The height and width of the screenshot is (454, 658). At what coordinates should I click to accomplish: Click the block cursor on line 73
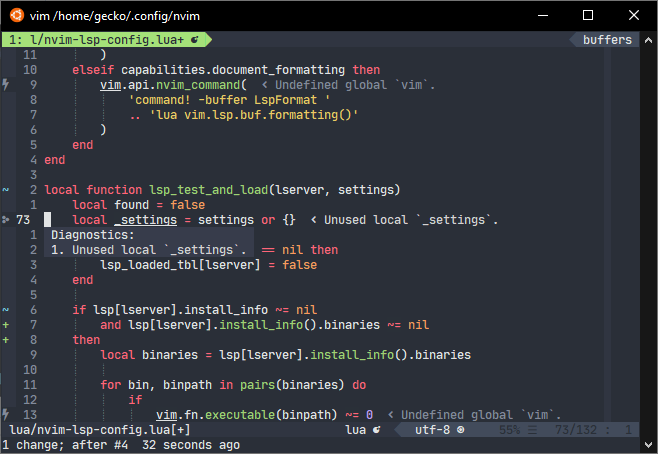click(47, 220)
